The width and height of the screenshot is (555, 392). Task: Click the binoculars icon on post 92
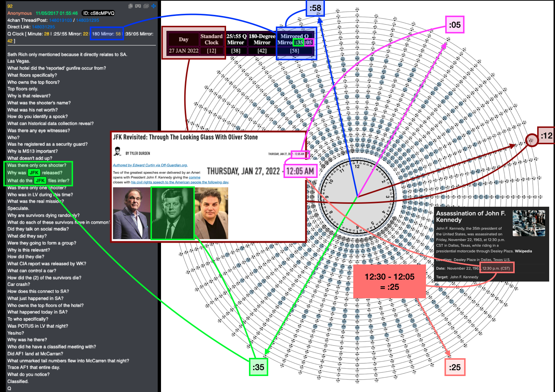pos(138,6)
